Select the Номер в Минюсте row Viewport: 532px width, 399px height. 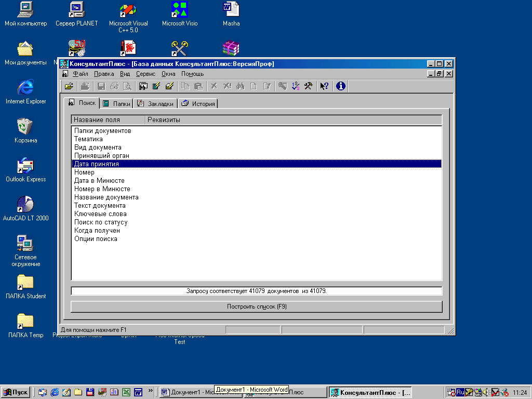[x=257, y=189]
